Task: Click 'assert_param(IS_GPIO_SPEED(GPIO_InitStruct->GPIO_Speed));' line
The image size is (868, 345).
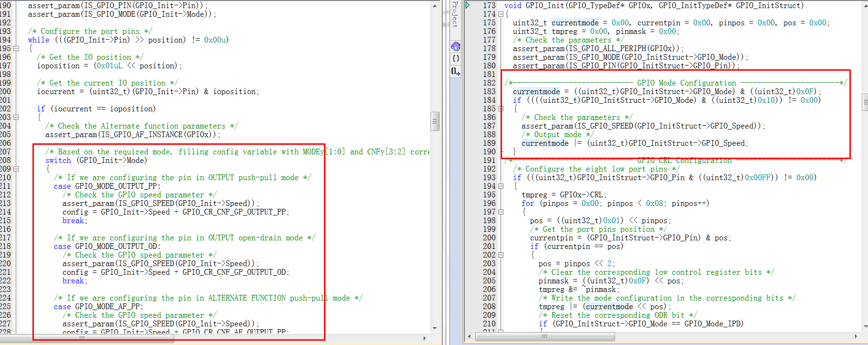Action: click(643, 126)
